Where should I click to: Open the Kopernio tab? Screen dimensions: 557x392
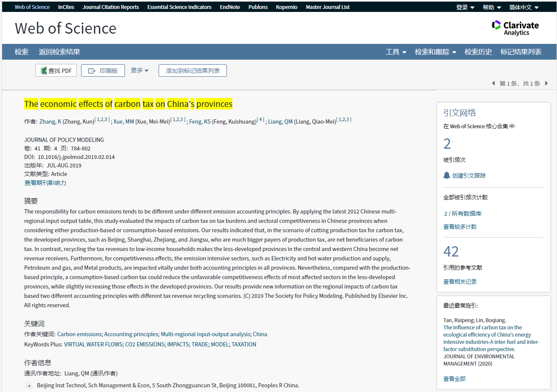pyautogui.click(x=287, y=7)
